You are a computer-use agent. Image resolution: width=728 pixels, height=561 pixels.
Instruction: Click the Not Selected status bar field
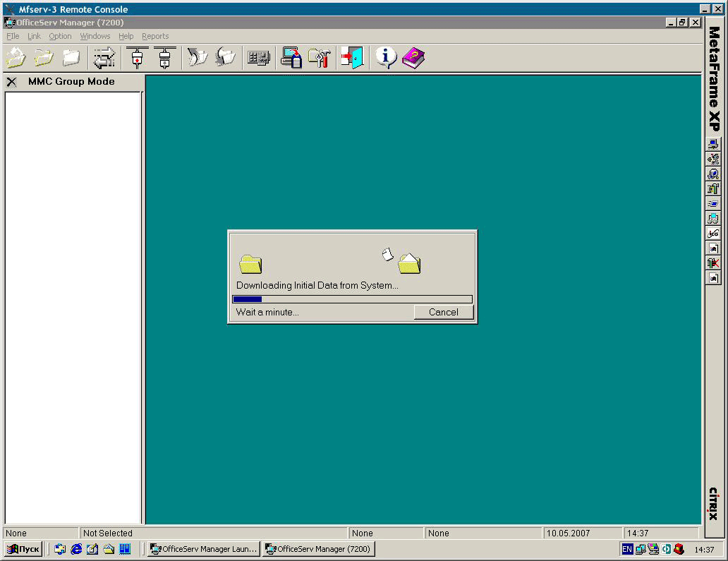(214, 533)
